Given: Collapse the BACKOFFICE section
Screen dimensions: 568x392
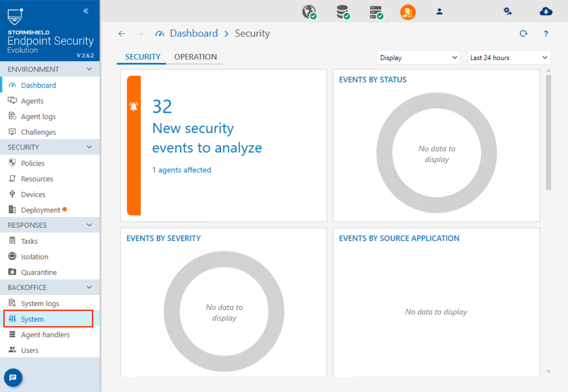Looking at the screenshot, I should (x=89, y=287).
